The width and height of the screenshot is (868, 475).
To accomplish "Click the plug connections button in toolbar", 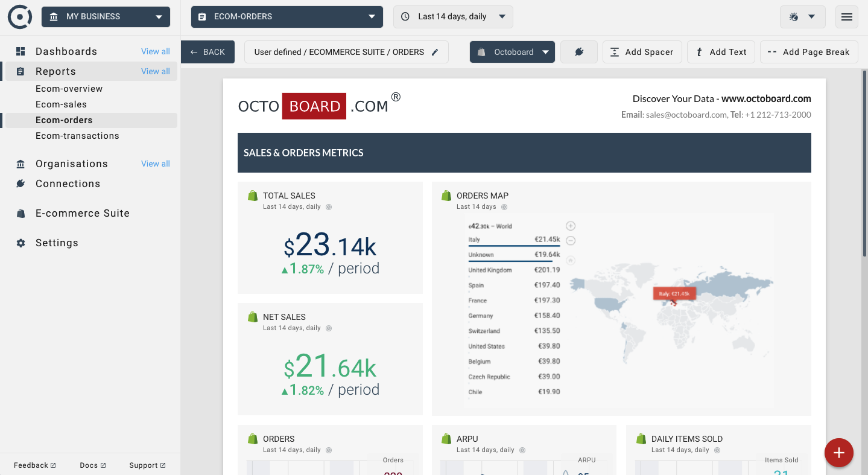I will click(x=579, y=52).
